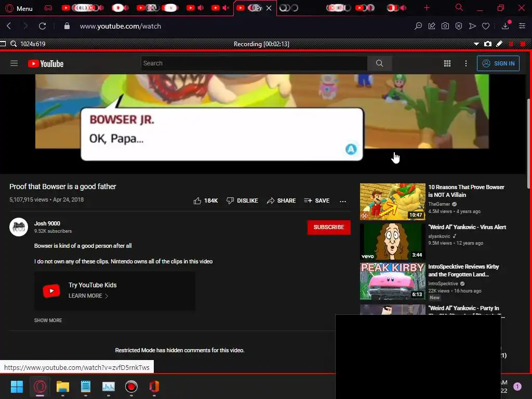This screenshot has height=399, width=532.
Task: Open the Microsoft Office taskbar icon
Action: (x=154, y=387)
